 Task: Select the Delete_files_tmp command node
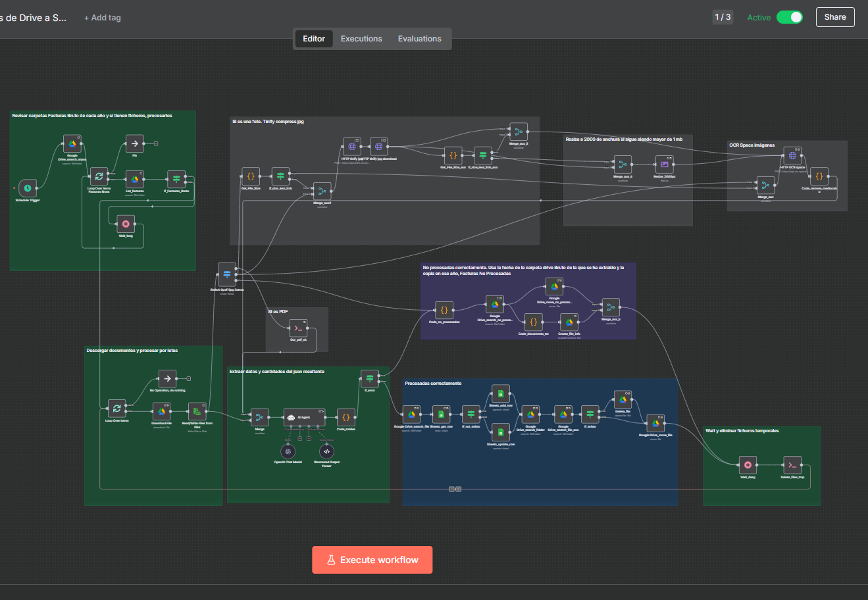click(x=792, y=465)
